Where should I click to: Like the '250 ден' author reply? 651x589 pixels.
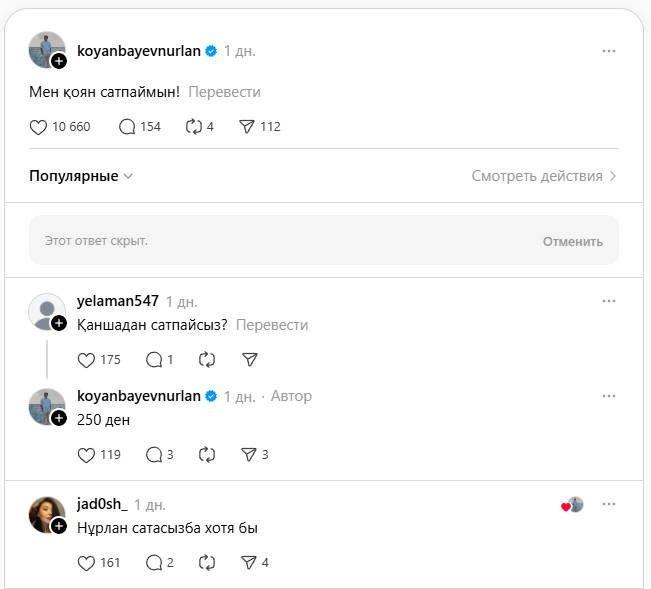tap(86, 454)
